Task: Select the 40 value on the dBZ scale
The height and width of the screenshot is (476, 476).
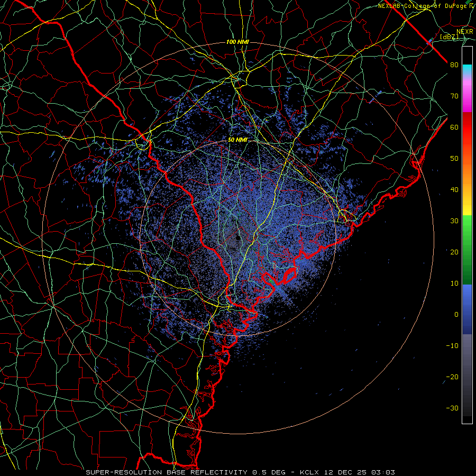Action: point(454,190)
